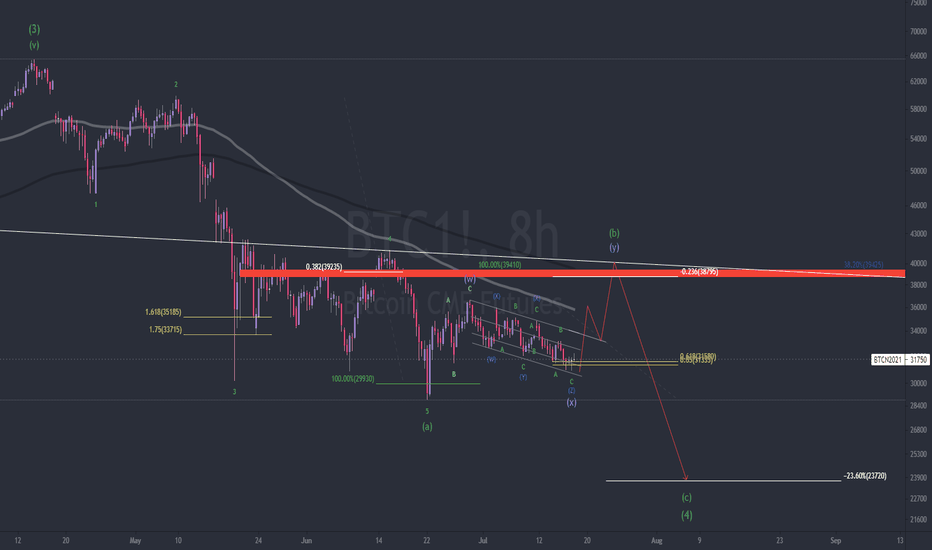
Task: Click 46000 on the price axis
Action: point(918,206)
